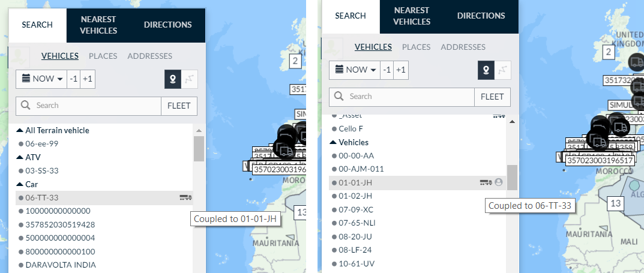Click the left vehicle list's scrollbar thumb
The height and width of the screenshot is (273, 644).
click(199, 149)
